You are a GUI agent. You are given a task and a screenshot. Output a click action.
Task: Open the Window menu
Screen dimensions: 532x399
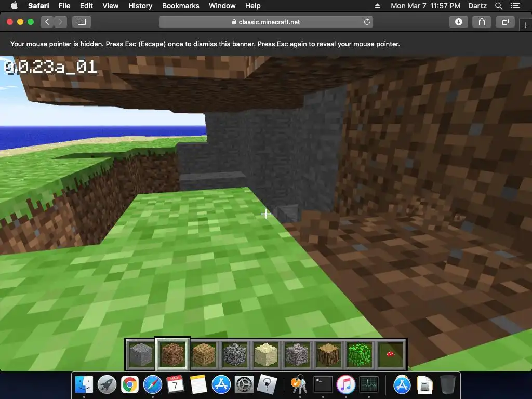coord(222,6)
